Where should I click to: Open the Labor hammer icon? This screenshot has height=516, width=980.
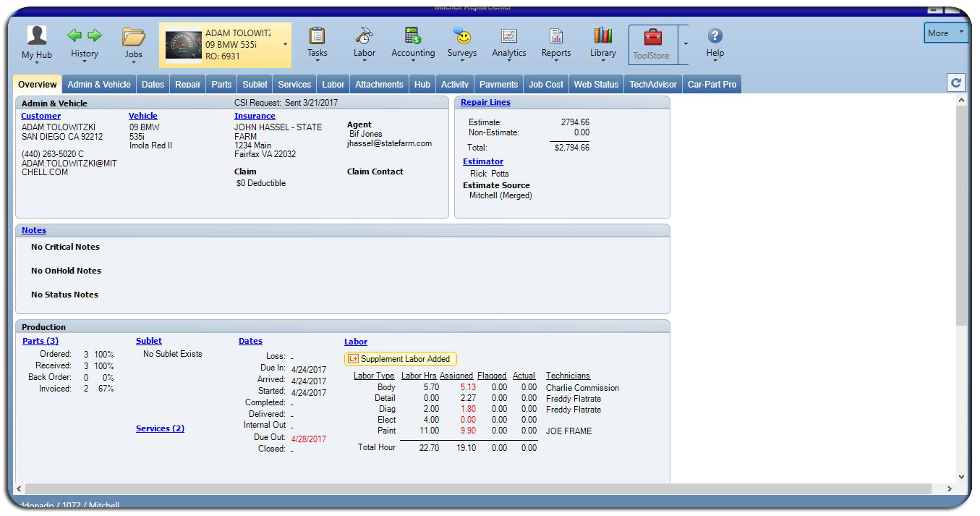point(364,35)
